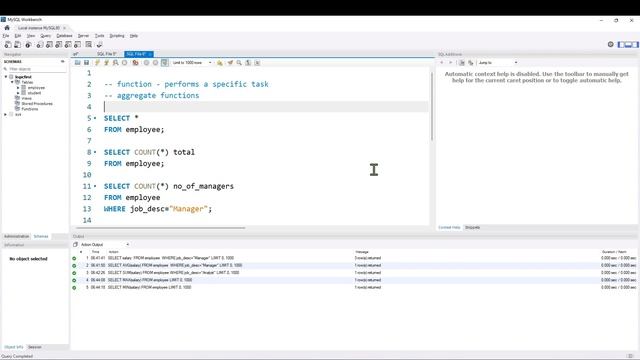Toggle auto-commit mode button
This screenshot has width=640, height=360.
[164, 62]
